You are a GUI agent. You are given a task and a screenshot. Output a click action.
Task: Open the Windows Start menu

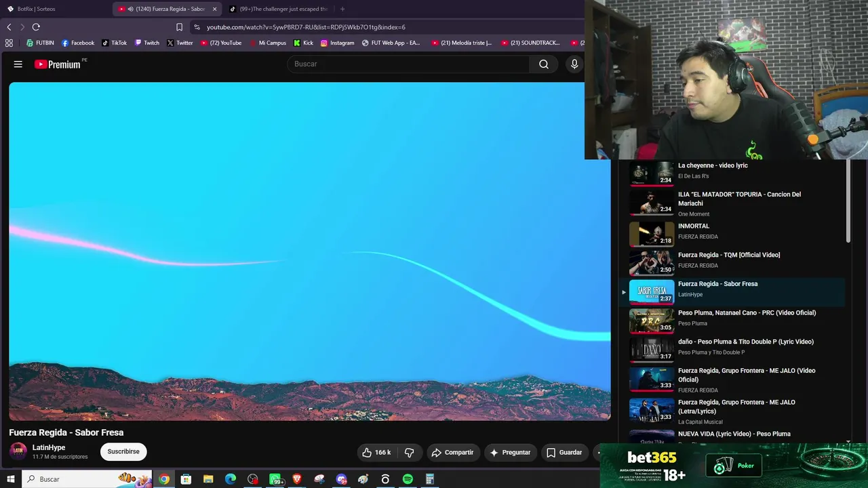(11, 479)
